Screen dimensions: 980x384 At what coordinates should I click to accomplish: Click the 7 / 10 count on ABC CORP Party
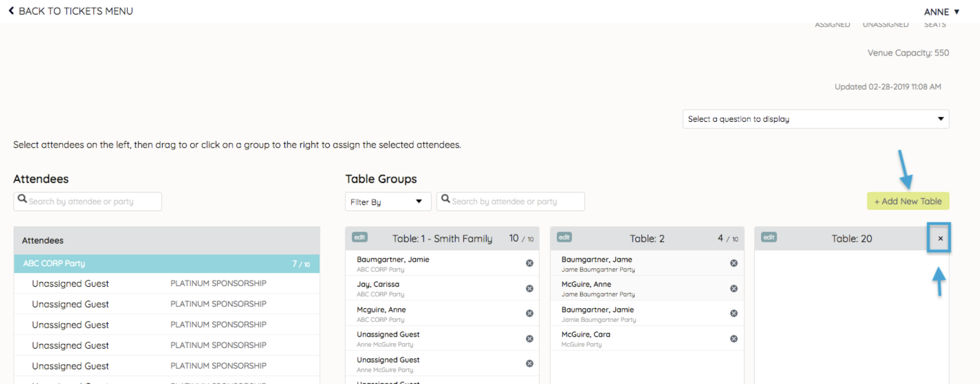(x=301, y=263)
